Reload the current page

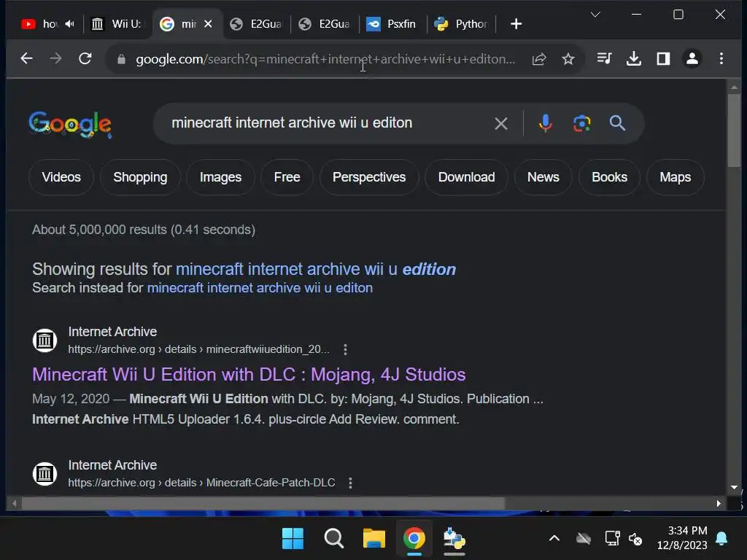point(85,58)
